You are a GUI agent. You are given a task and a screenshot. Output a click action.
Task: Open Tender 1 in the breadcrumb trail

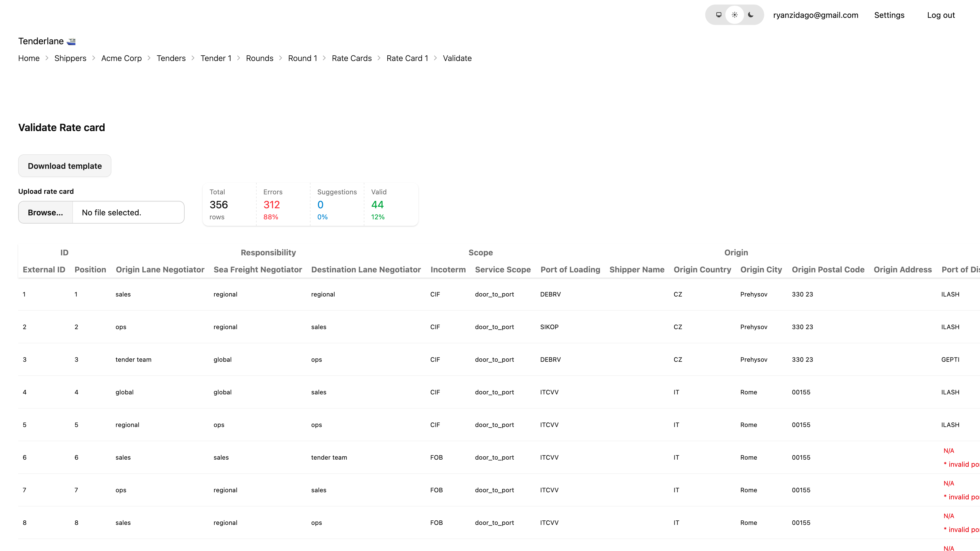[x=216, y=58]
